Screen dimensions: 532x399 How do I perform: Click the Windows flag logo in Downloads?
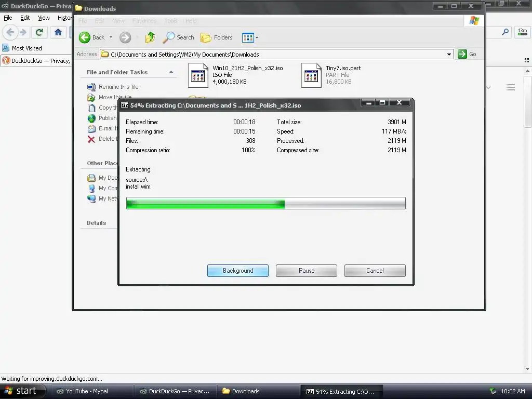click(474, 21)
